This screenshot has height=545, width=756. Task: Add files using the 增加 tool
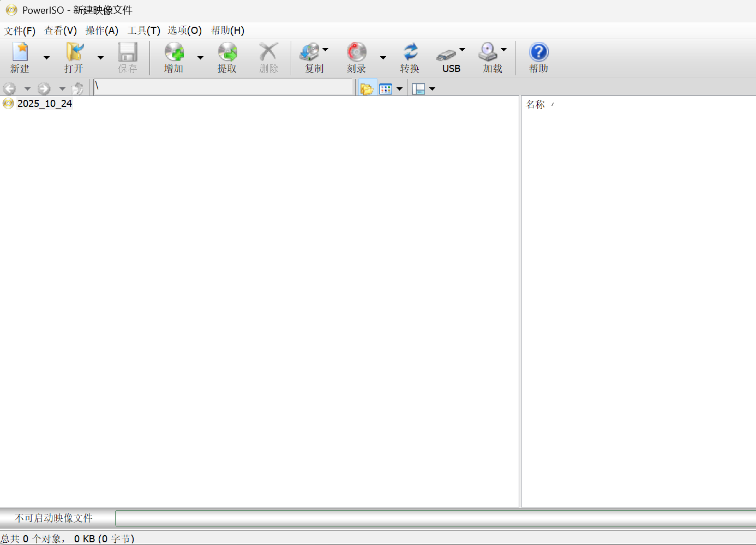pos(173,57)
